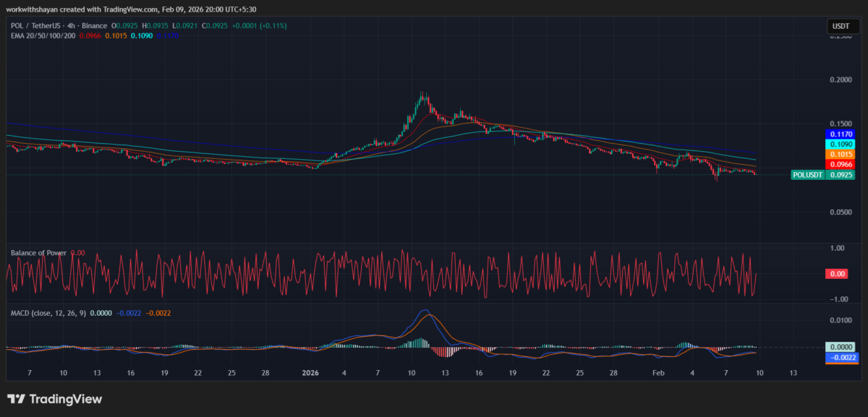Click the 0.0000 MACD axis label
Viewport: 868px width, 417px height.
[841, 346]
